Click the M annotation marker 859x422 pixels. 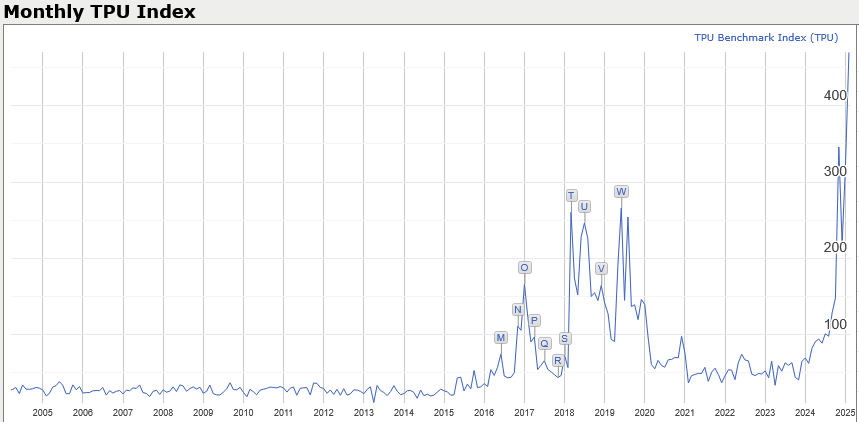point(500,338)
